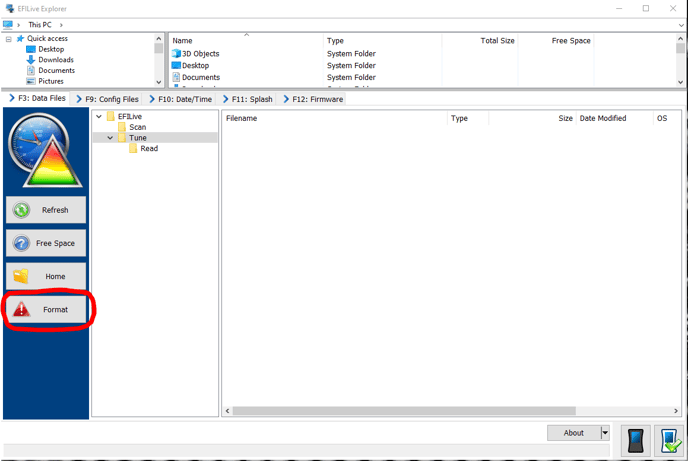Click the black FlashScan device icon
The width and height of the screenshot is (688, 461).
(x=635, y=440)
